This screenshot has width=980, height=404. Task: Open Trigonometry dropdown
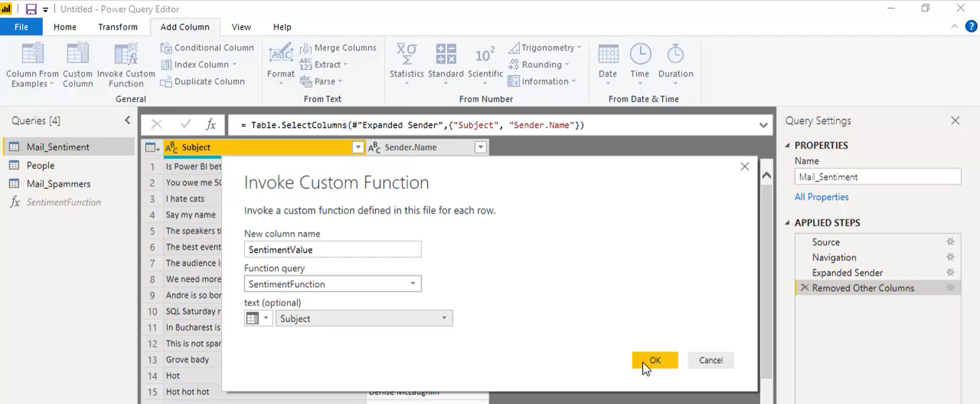click(544, 48)
